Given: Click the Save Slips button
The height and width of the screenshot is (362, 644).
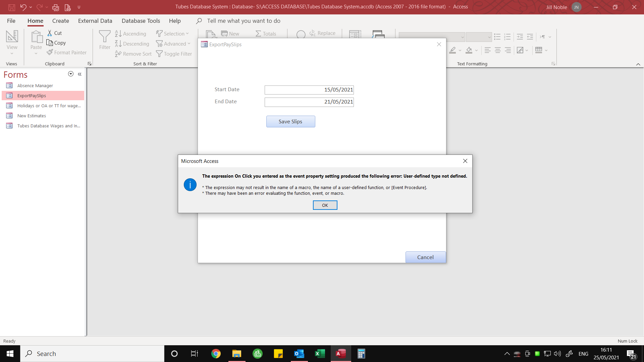Looking at the screenshot, I should [290, 121].
